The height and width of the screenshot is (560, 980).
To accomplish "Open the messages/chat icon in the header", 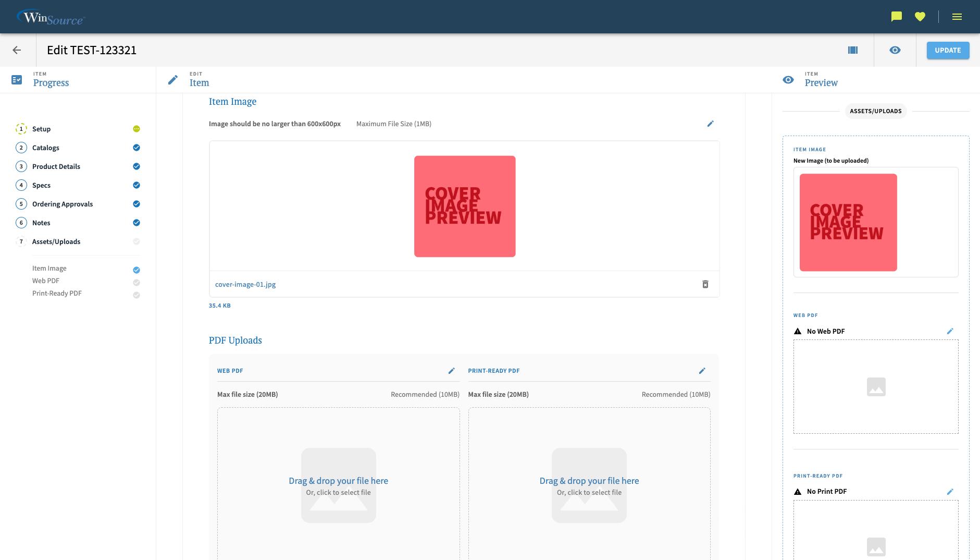I will click(896, 16).
